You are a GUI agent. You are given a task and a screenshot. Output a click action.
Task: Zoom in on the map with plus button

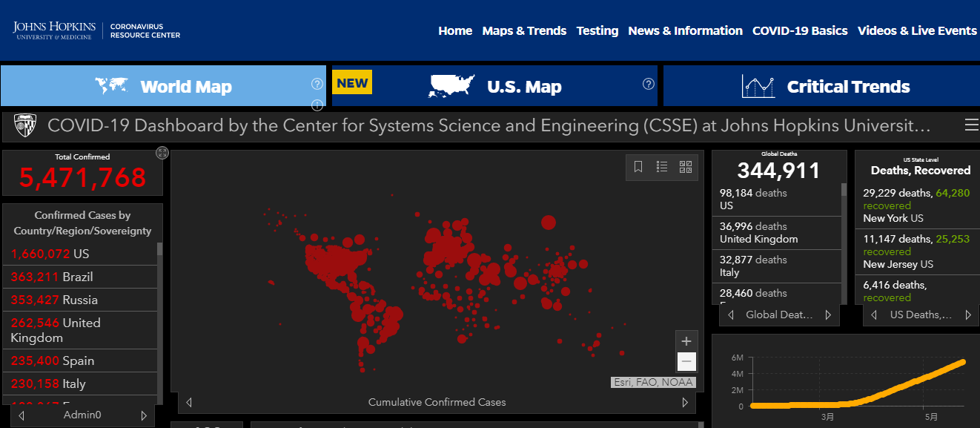686,341
